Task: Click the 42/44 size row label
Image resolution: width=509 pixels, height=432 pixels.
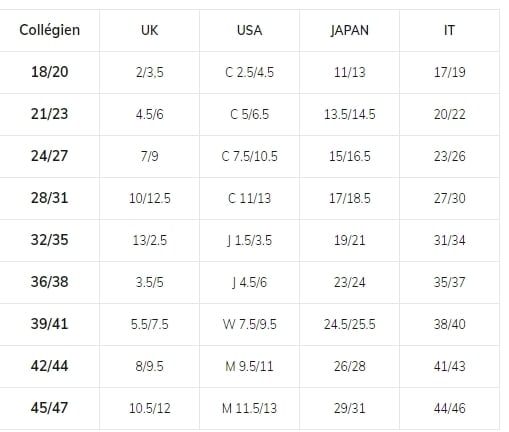Action: click(50, 366)
